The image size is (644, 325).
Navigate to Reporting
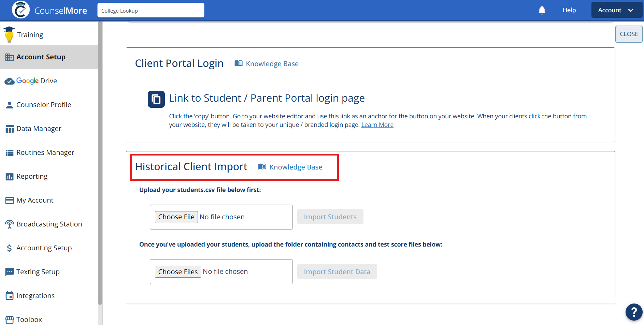49,176
